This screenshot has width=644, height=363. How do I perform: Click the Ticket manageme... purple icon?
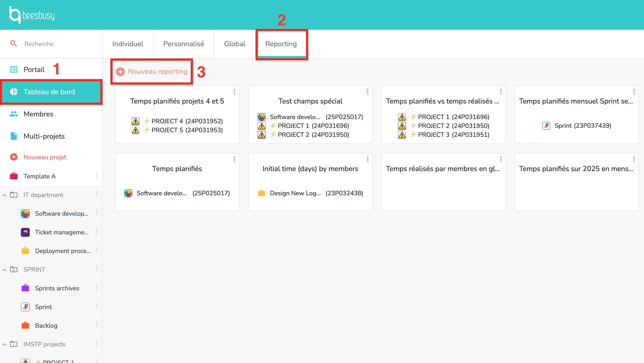25,232
